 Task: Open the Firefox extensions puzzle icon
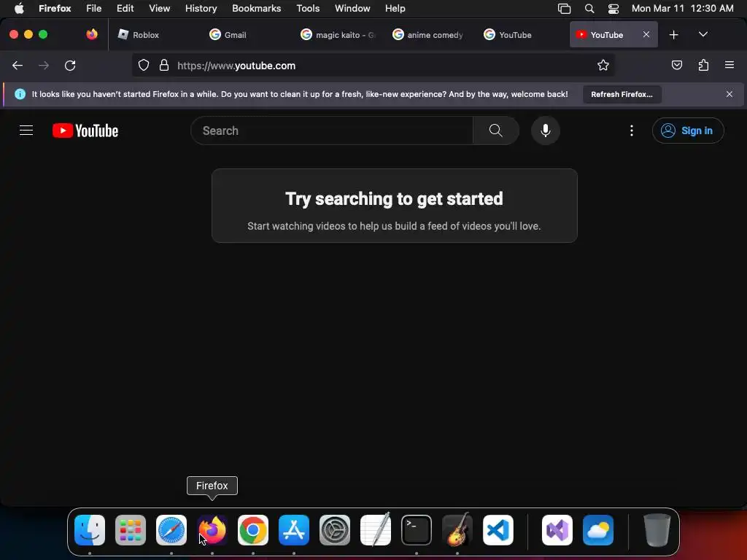pos(703,65)
